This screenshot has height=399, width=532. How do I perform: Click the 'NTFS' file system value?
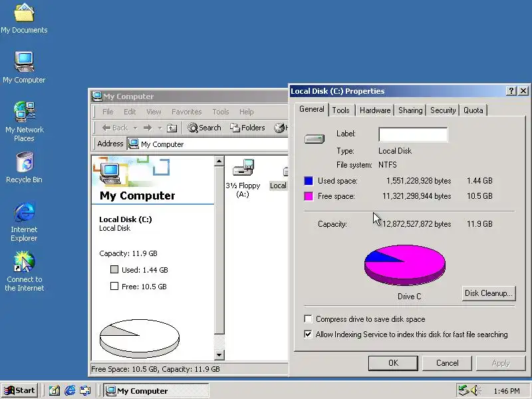click(x=388, y=165)
